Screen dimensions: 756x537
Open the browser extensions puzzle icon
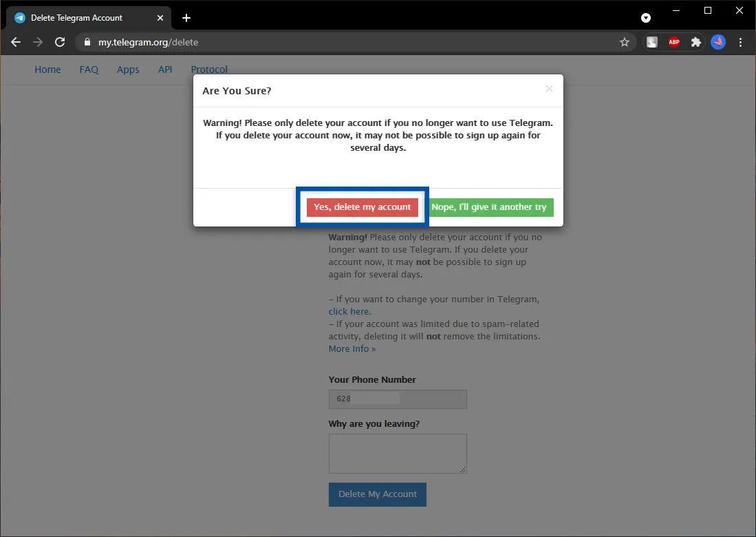695,42
